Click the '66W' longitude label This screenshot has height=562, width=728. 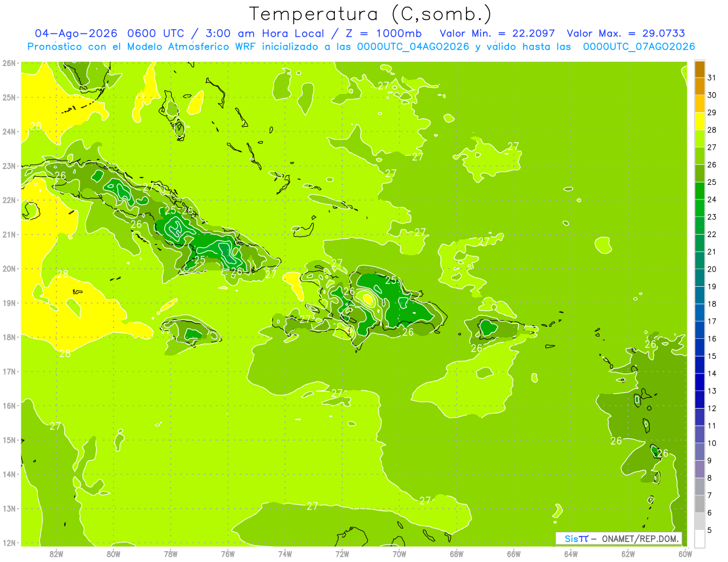tap(514, 554)
